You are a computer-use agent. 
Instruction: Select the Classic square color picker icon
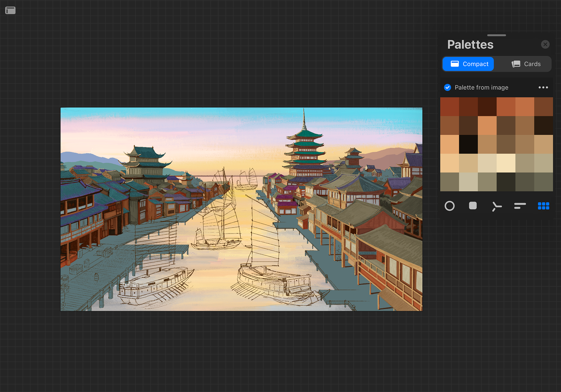[x=473, y=206]
